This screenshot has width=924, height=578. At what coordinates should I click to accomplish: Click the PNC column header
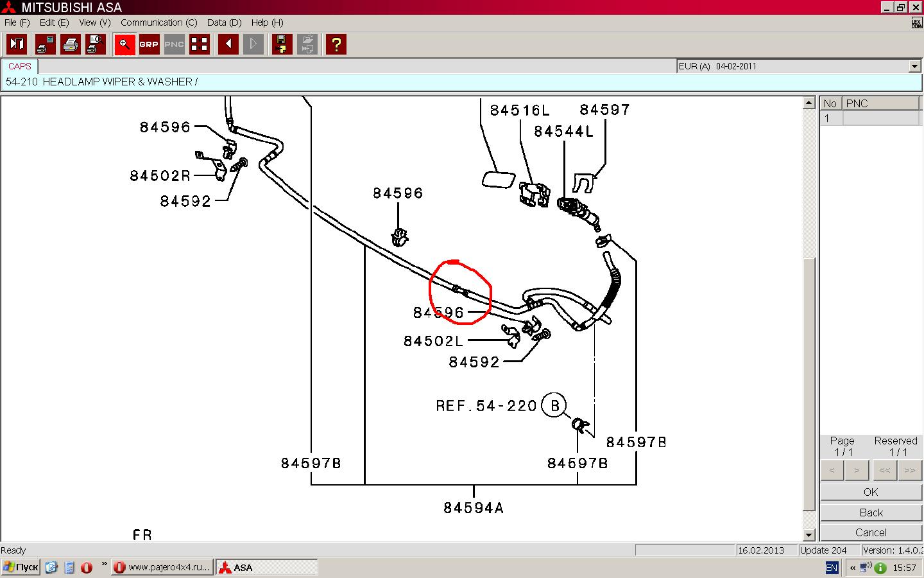(881, 103)
